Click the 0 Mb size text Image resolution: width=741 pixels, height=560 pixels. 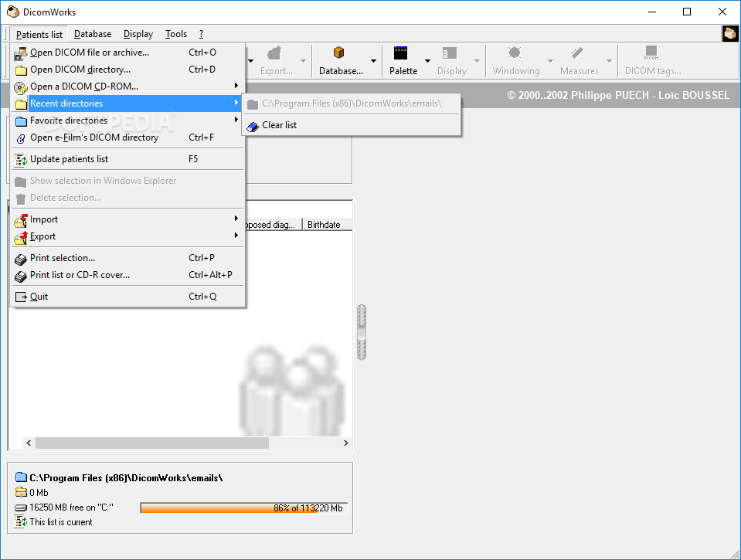[39, 493]
